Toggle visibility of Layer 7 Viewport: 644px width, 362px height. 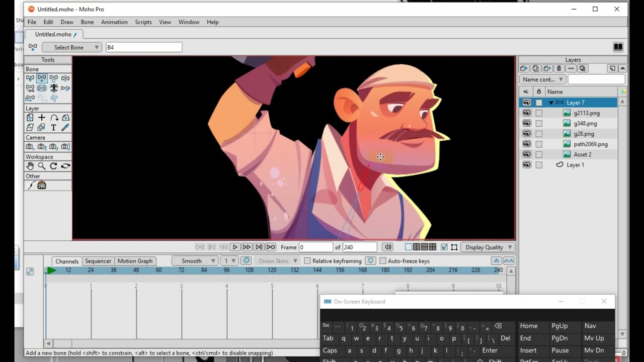(527, 103)
